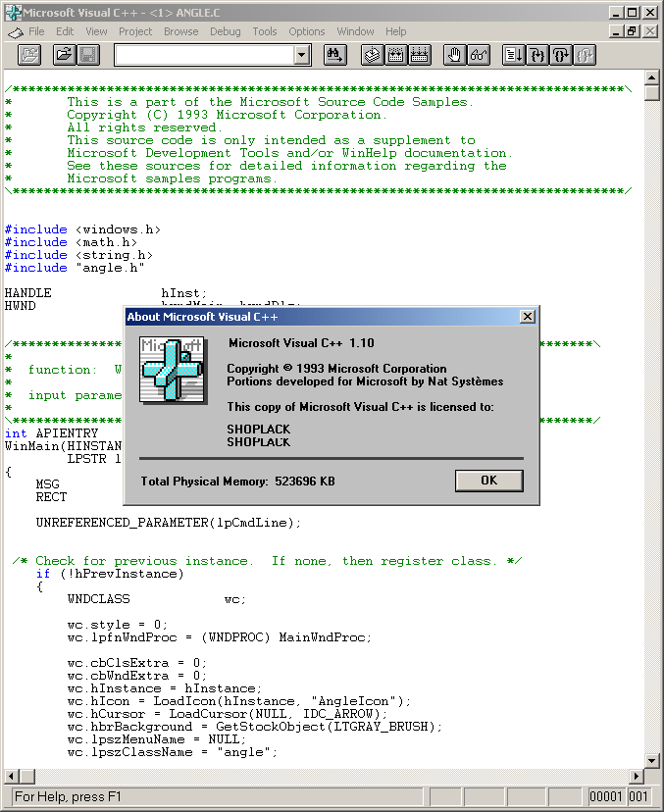Click the horizontal scrollbar thumb
The height and width of the screenshot is (812, 664).
click(27, 776)
